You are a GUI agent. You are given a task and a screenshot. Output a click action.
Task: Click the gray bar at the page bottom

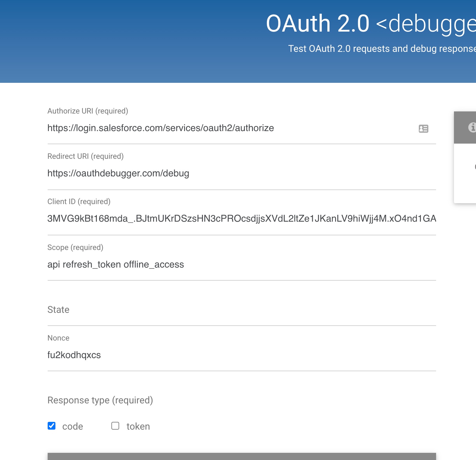click(242, 456)
